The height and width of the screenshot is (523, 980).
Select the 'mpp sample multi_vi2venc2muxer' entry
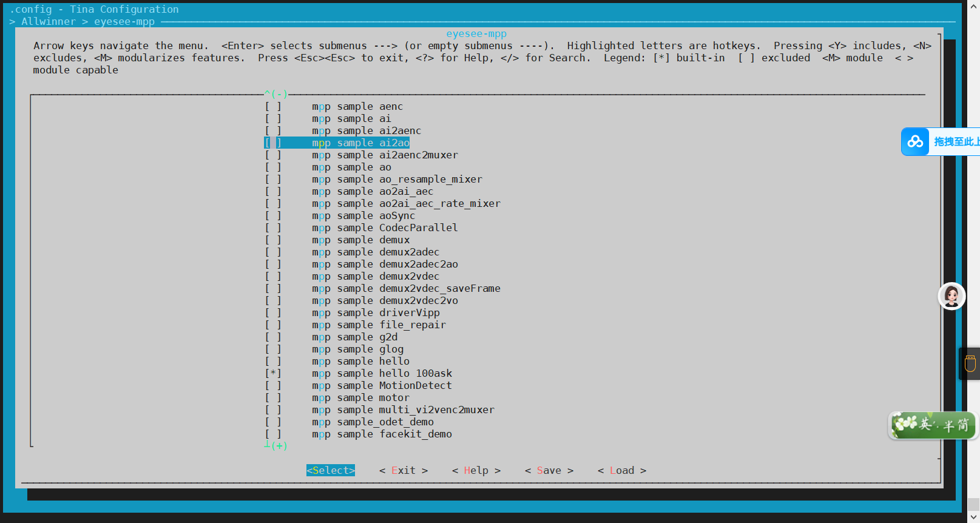pos(404,410)
